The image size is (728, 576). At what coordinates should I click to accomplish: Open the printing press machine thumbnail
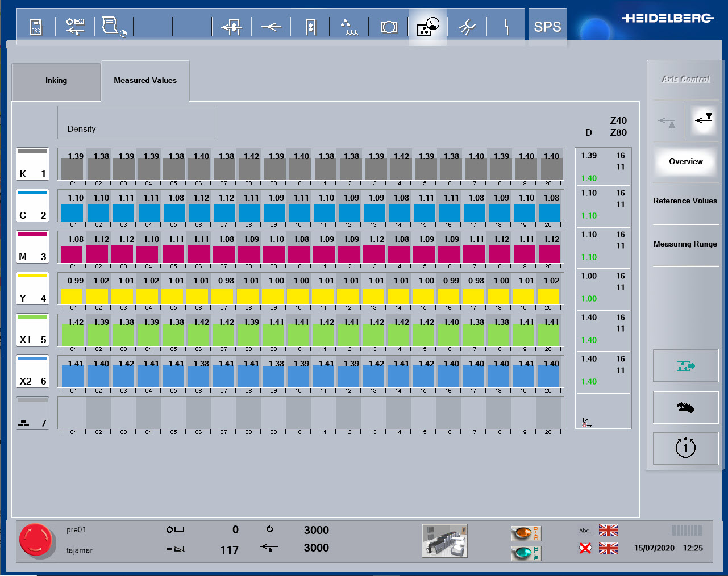point(444,540)
